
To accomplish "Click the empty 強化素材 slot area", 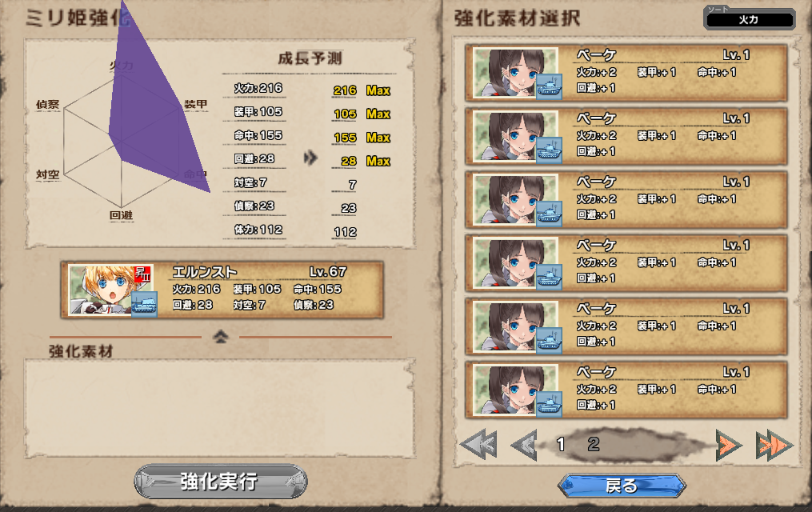I will point(220,408).
